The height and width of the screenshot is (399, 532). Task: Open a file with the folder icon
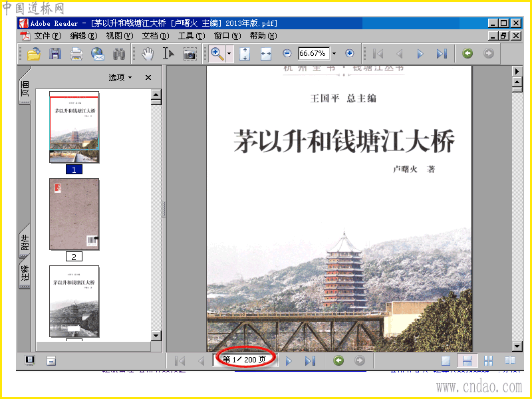(x=34, y=54)
